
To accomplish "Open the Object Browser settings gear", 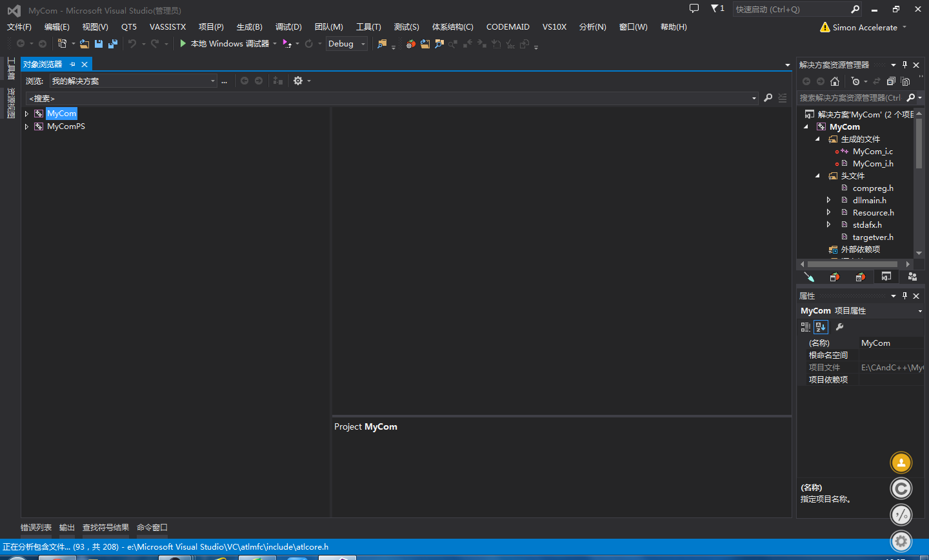I will 298,81.
